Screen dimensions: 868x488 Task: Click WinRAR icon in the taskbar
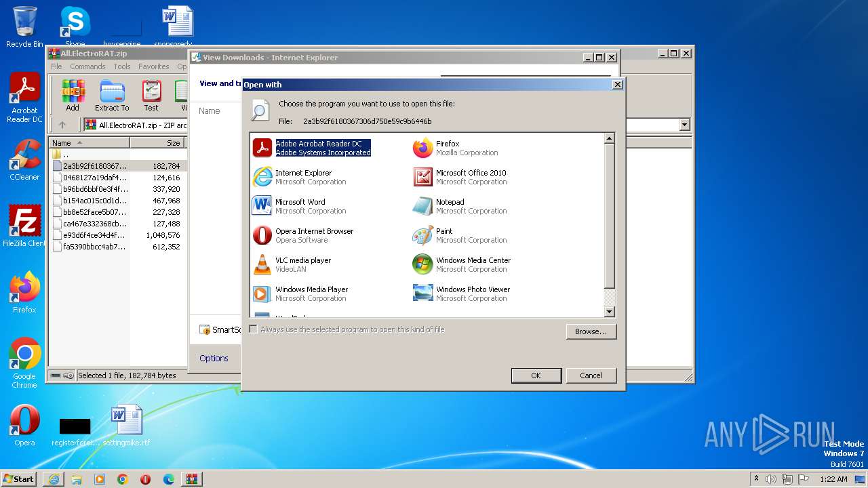point(192,479)
